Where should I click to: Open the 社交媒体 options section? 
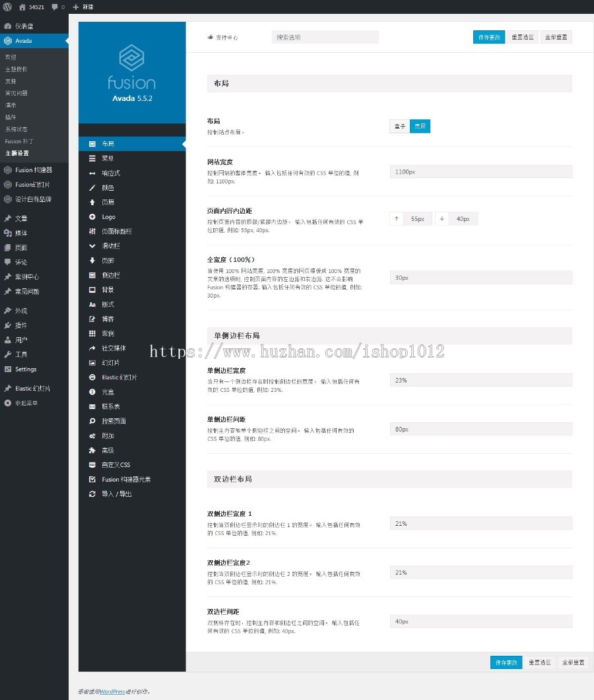point(132,348)
